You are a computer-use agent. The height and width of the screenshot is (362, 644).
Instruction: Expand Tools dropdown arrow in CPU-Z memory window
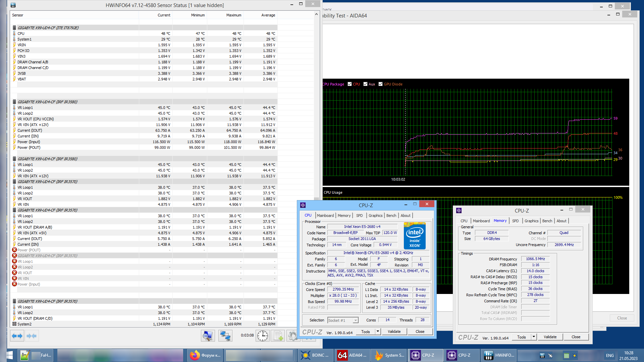(x=534, y=337)
